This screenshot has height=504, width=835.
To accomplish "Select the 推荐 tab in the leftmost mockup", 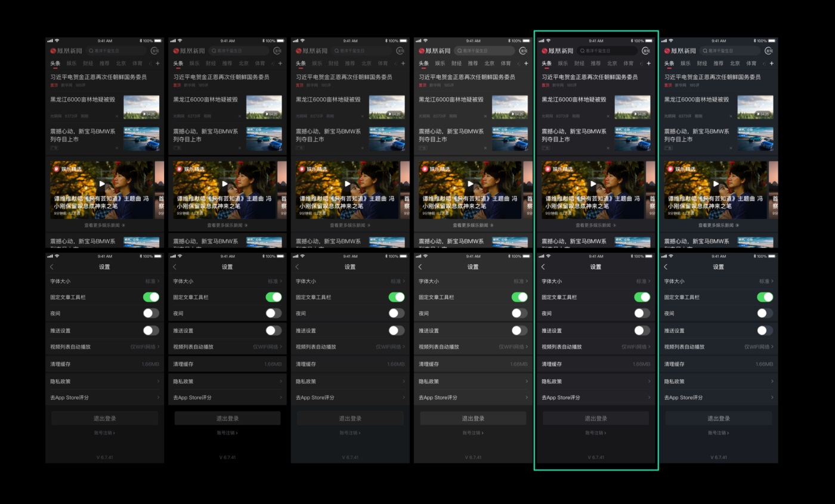I will click(x=104, y=63).
